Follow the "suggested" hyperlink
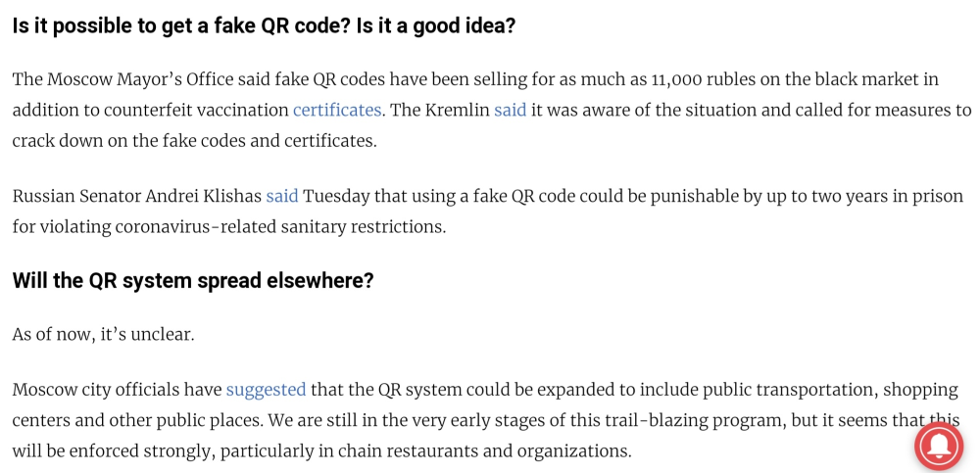The image size is (980, 473). tap(267, 390)
